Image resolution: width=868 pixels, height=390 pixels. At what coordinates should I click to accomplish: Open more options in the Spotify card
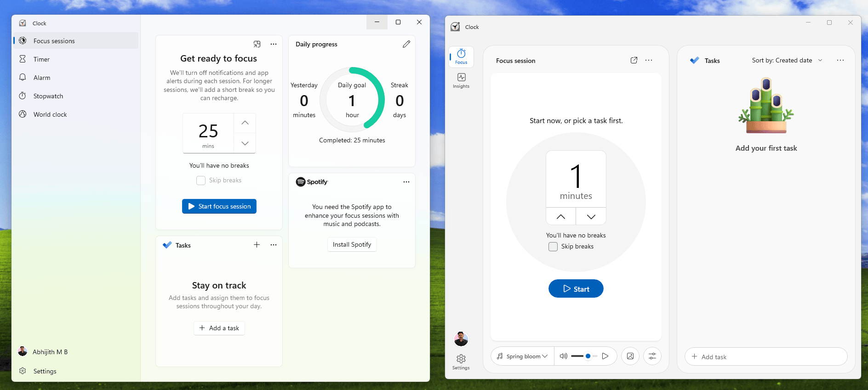(x=406, y=182)
